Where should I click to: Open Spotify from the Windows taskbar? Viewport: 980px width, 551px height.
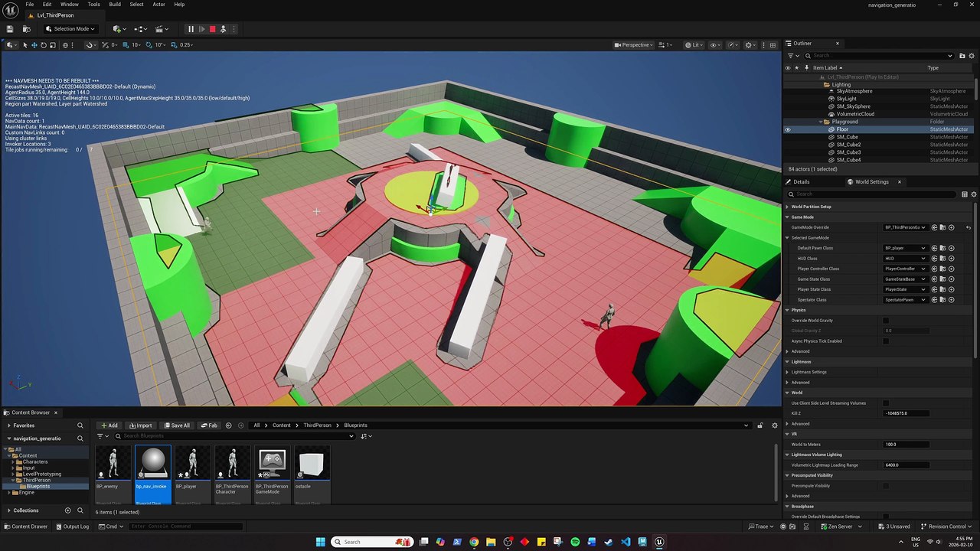tap(575, 542)
